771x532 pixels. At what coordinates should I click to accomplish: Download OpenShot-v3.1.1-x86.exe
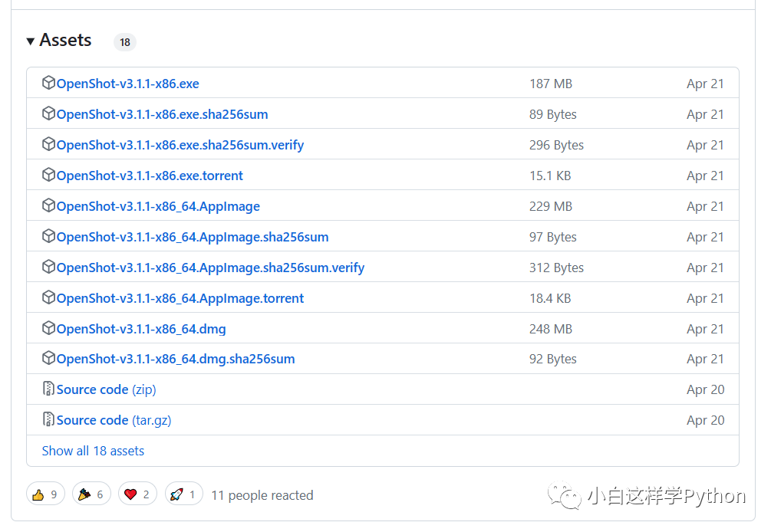(128, 84)
